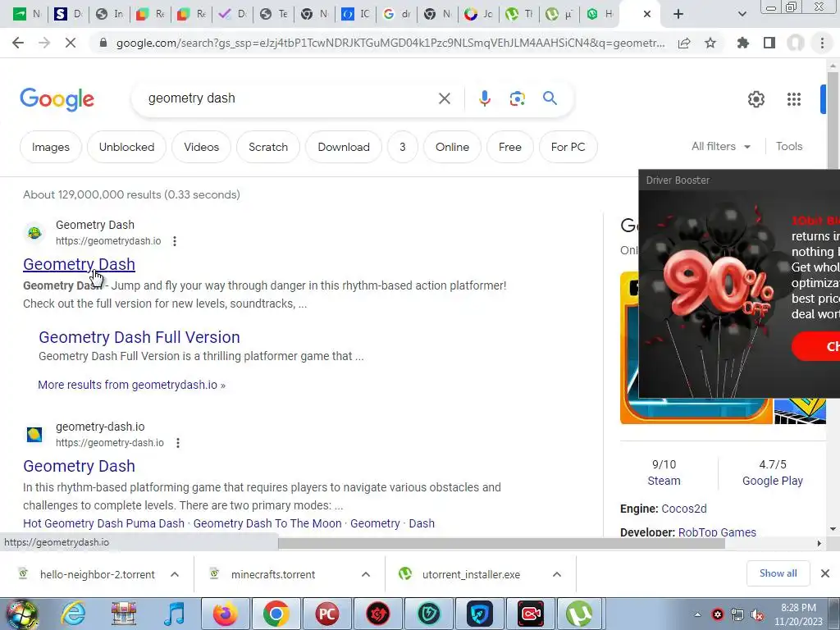Search by image with Google Lens
Screen dimensions: 840x630
tap(517, 98)
